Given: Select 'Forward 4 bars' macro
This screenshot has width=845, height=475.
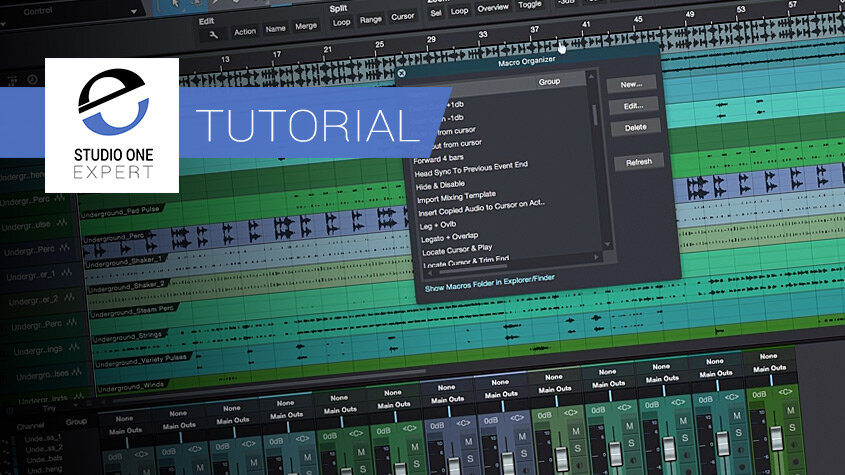Looking at the screenshot, I should (438, 159).
